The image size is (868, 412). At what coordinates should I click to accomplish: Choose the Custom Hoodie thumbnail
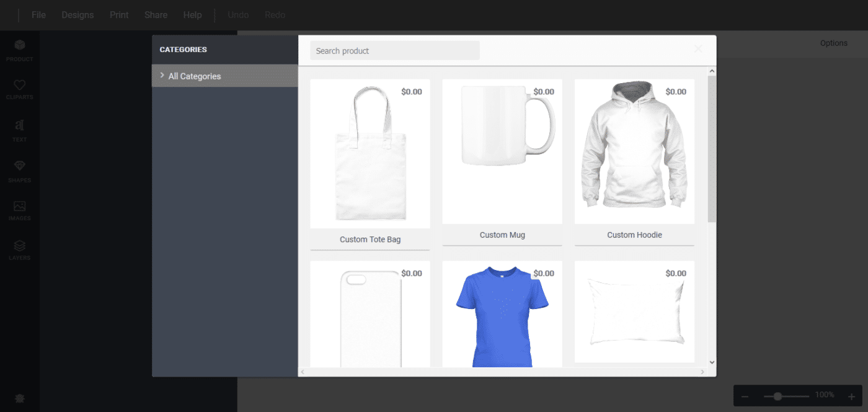pos(634,151)
